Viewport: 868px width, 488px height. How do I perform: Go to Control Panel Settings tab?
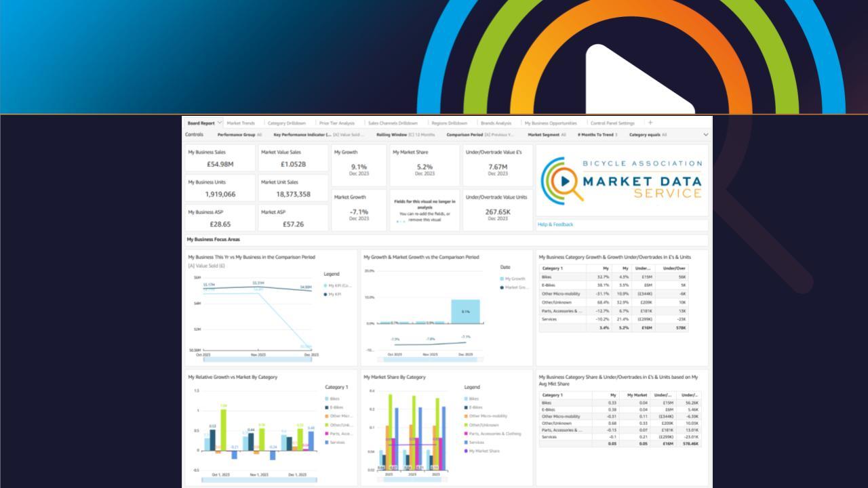click(x=612, y=123)
